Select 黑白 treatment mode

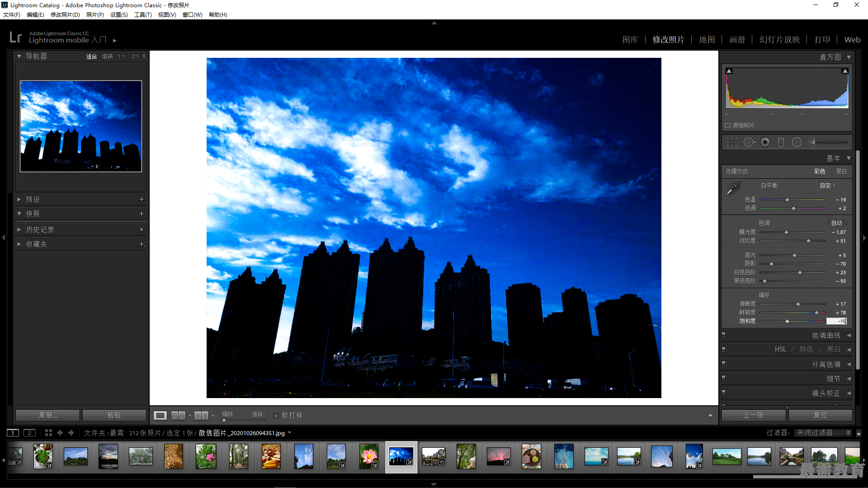tap(841, 171)
